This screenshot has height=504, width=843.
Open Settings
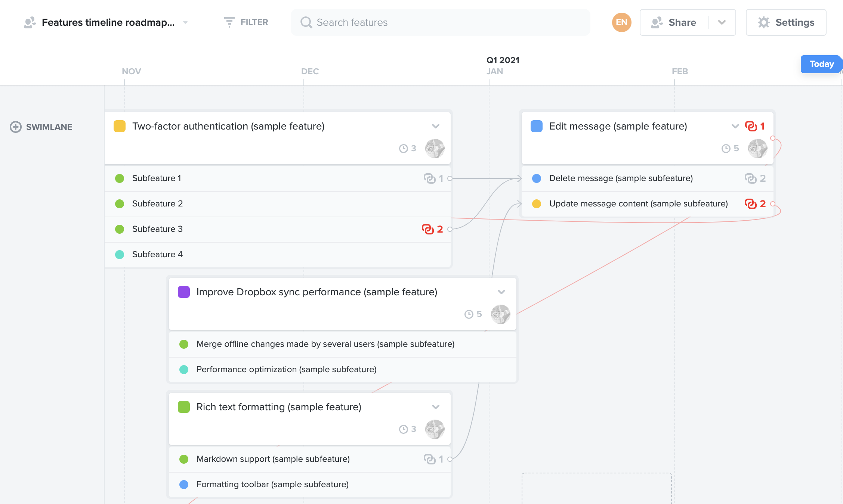coord(786,22)
